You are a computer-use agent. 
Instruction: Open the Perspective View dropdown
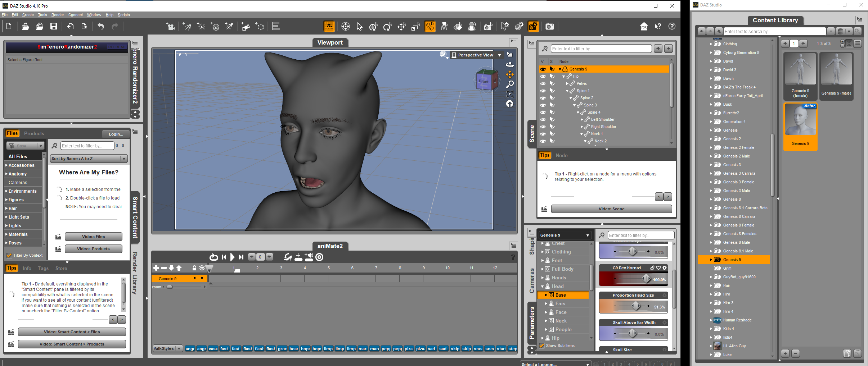point(499,55)
